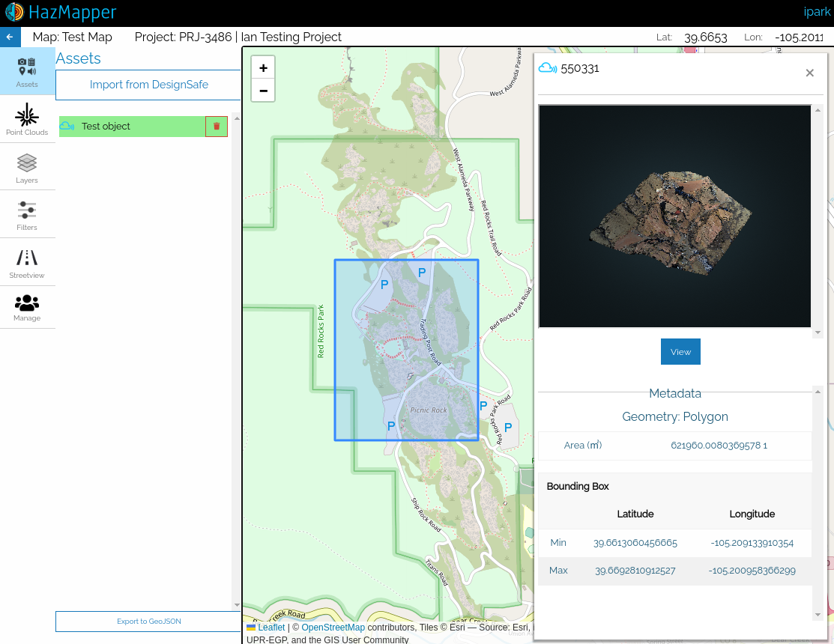Viewport: 834px width, 644px height.
Task: Zoom in on the map
Action: 263,67
